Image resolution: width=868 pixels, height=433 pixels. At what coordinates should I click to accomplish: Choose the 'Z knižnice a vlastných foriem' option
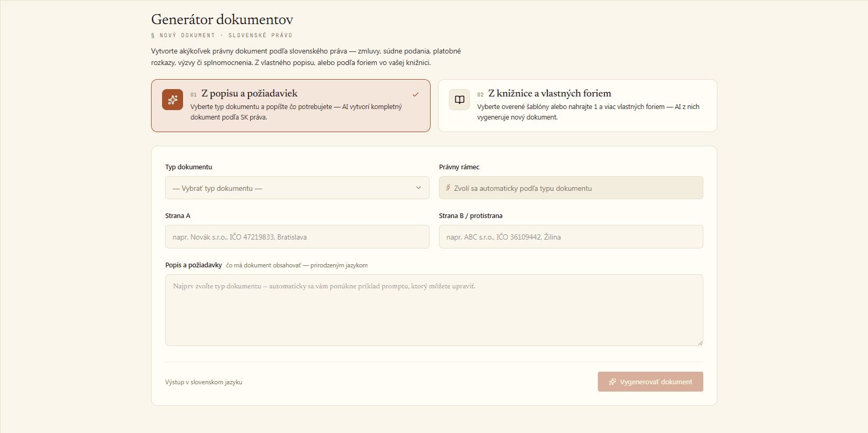point(577,105)
